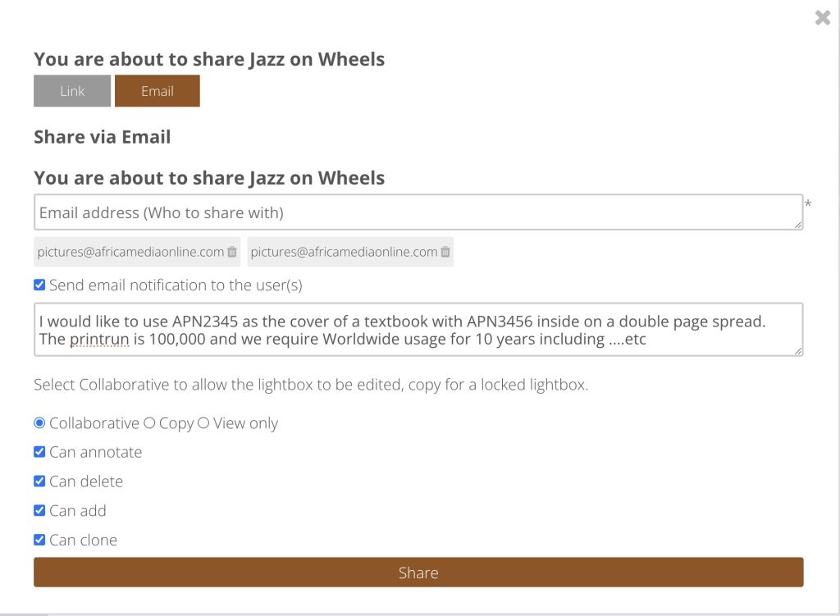Click the Email address input field
The height and width of the screenshot is (616, 840).
pyautogui.click(x=418, y=212)
